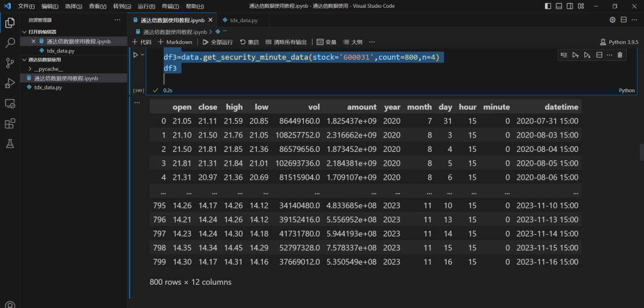
Task: Select Python 3.9.5 kernel picker
Action: point(620,42)
